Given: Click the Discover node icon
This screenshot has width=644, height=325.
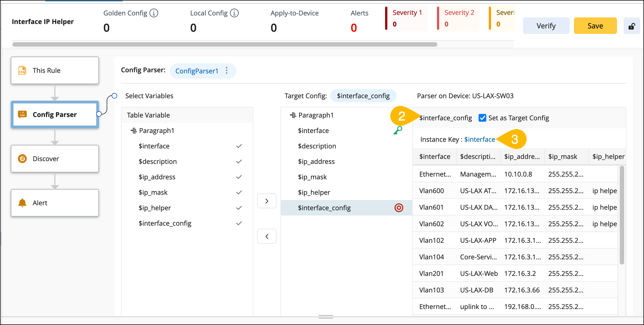Looking at the screenshot, I should click(22, 159).
